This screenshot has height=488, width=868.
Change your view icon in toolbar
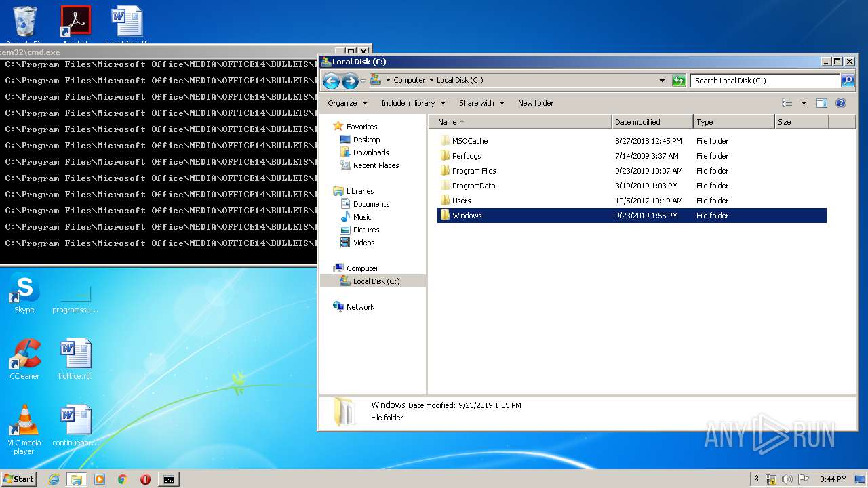pos(787,103)
